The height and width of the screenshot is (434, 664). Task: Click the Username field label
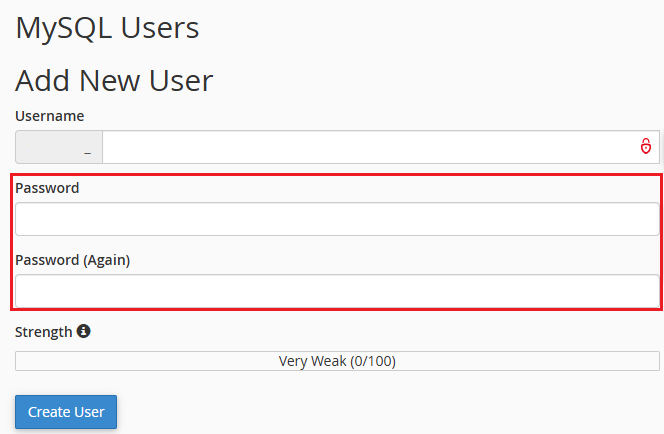[50, 116]
